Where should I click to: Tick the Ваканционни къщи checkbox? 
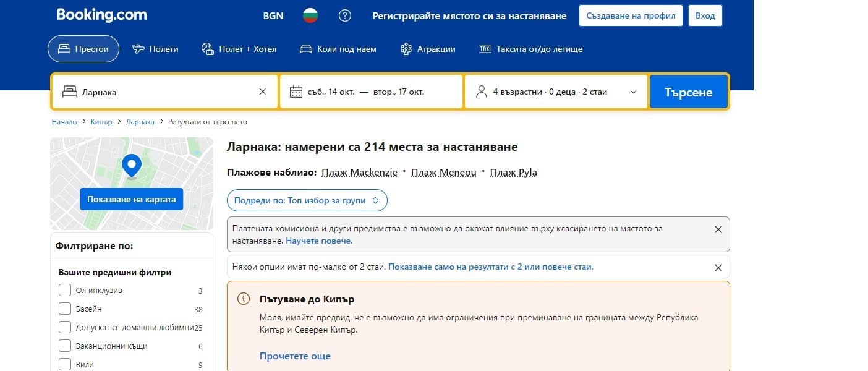(65, 346)
